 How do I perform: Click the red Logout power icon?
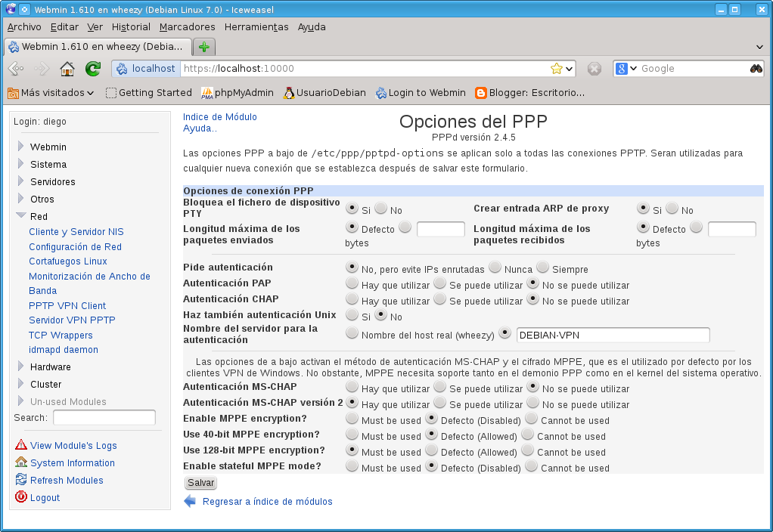tap(21, 496)
